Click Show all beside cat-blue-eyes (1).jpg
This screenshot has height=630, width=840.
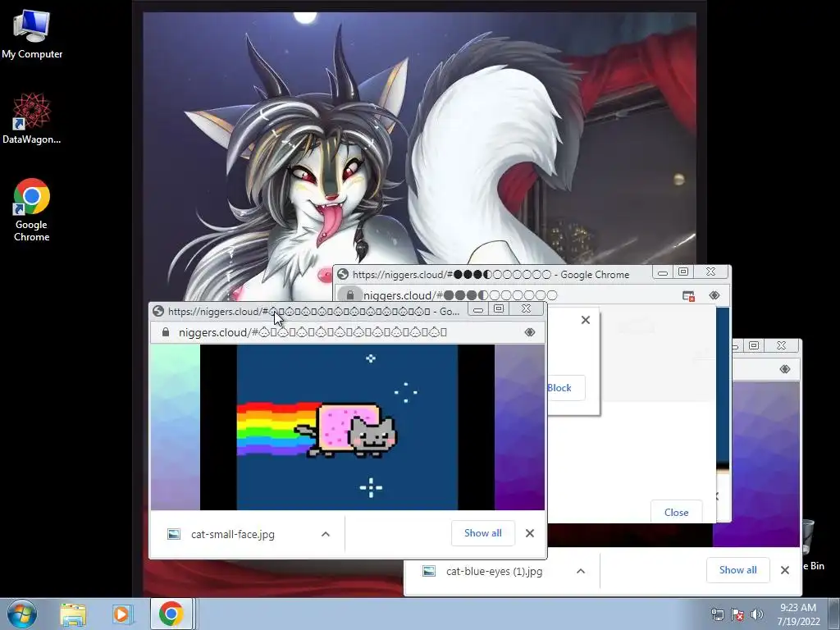tap(737, 570)
